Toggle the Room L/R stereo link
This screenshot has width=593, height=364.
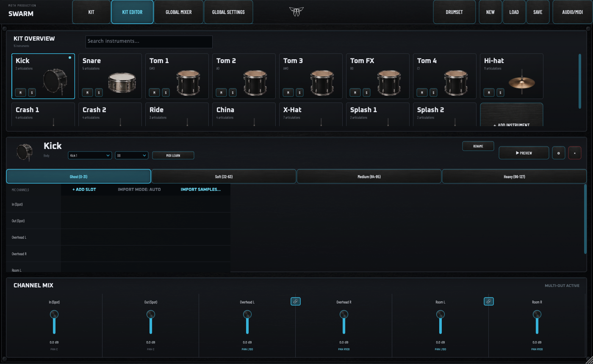pyautogui.click(x=489, y=301)
